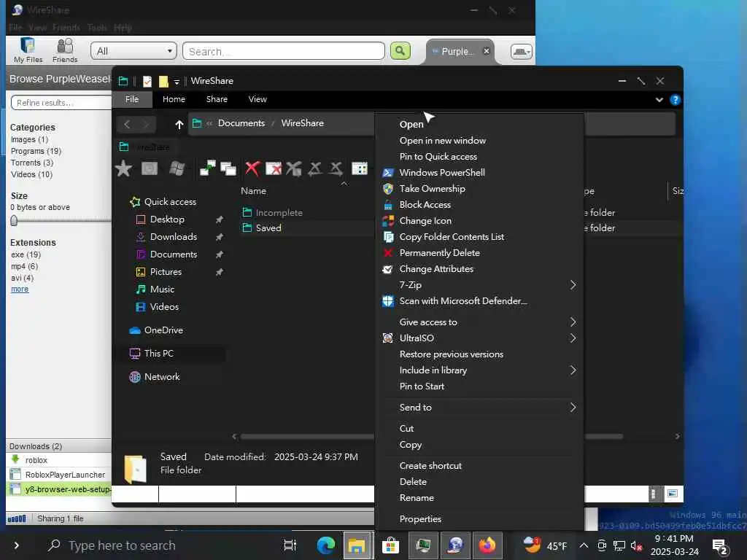747x560 pixels.
Task: Click Open in the context menu
Action: pos(411,124)
